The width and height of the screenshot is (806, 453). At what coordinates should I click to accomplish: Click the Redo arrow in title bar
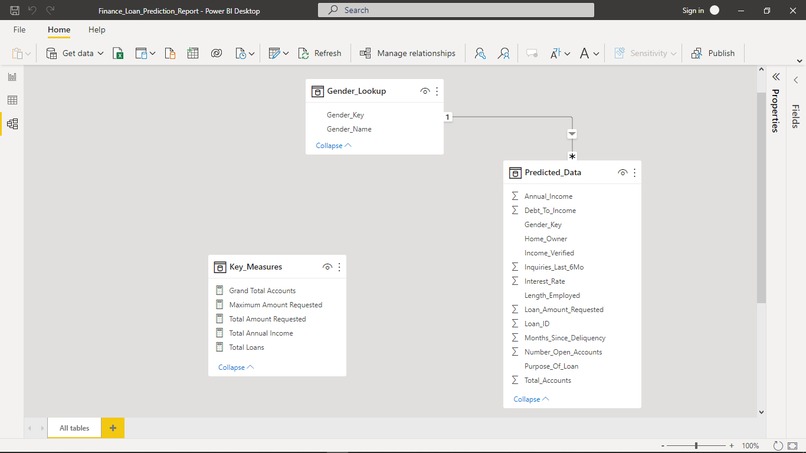pos(50,10)
